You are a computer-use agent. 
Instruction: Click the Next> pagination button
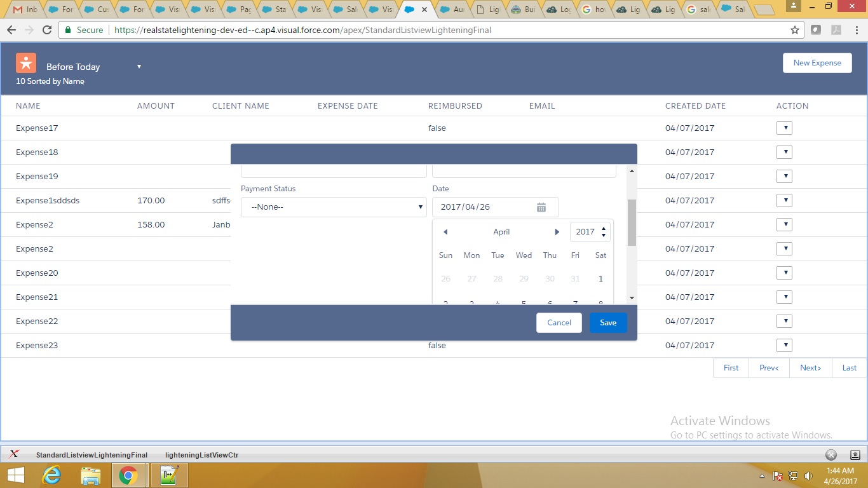coord(810,368)
